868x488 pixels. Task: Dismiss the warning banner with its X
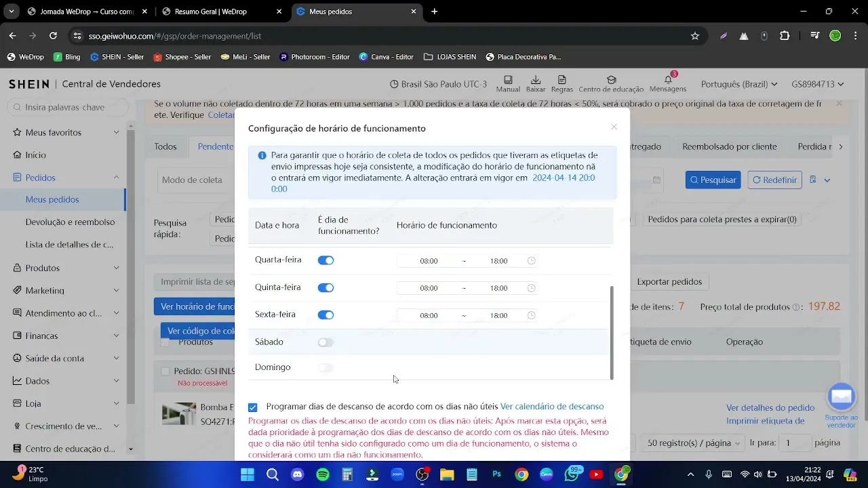(839, 104)
